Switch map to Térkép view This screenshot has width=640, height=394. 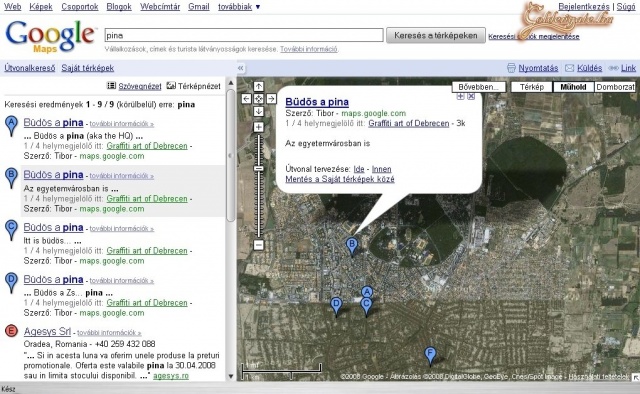point(531,87)
